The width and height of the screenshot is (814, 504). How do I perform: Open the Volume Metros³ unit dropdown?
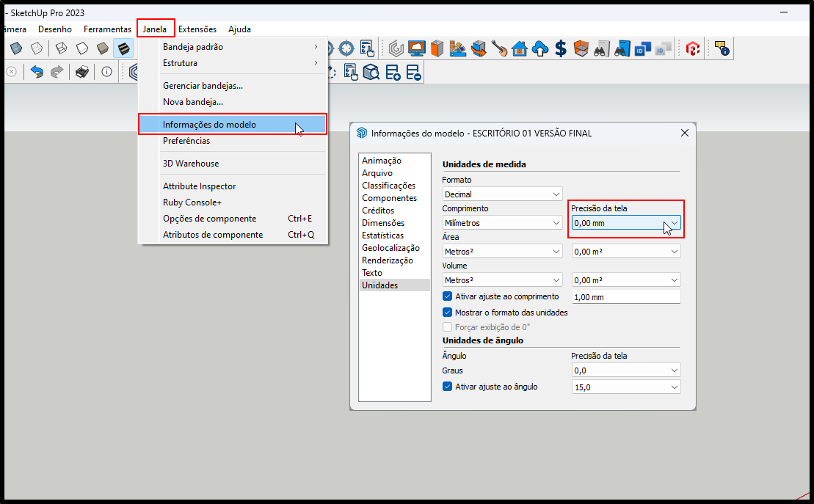(x=502, y=280)
